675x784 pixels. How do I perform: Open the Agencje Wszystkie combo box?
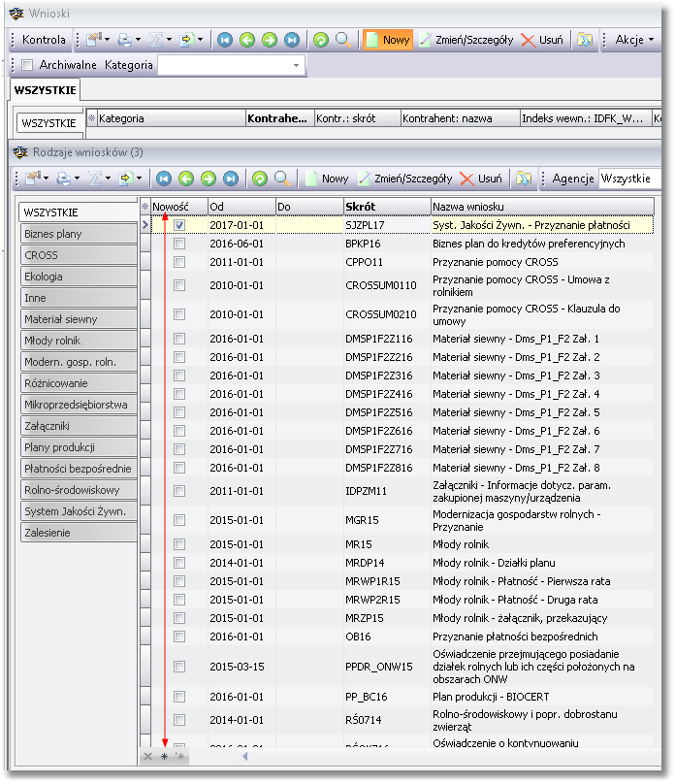tap(629, 179)
